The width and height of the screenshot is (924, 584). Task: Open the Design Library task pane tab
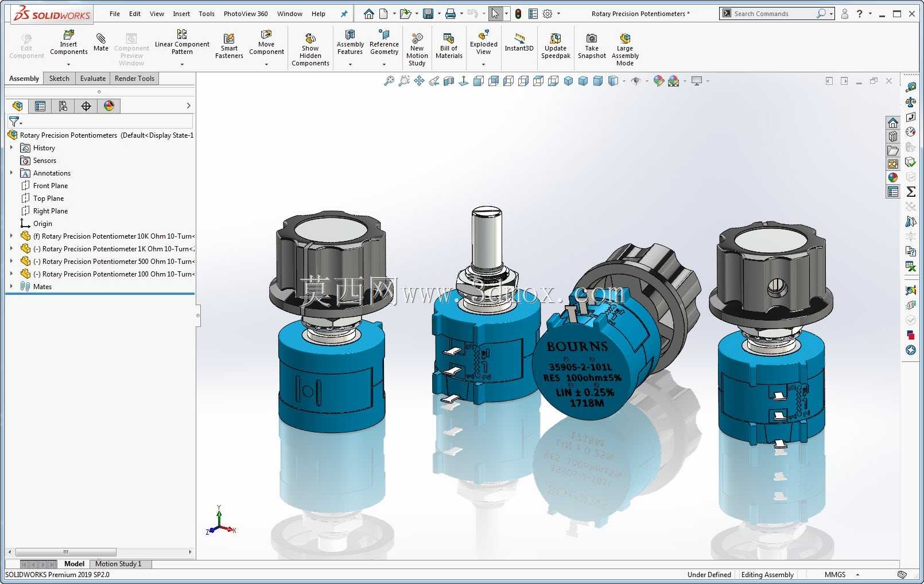click(892, 137)
